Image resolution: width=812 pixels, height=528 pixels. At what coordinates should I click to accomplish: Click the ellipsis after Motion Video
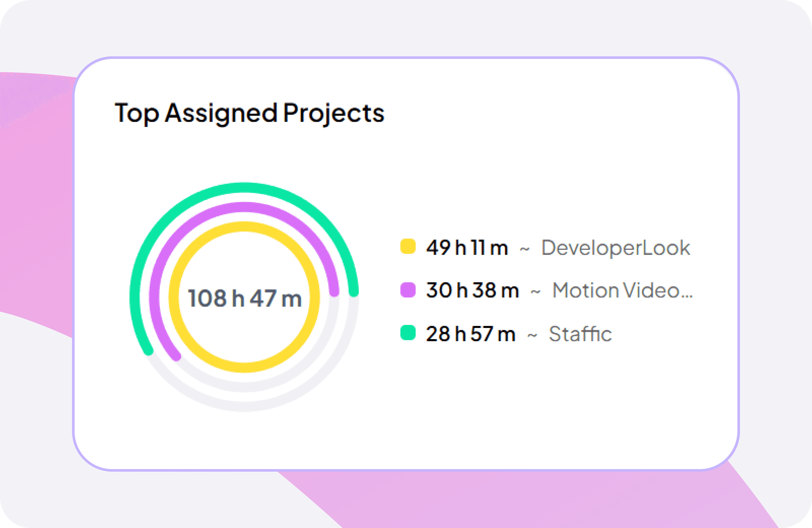687,296
